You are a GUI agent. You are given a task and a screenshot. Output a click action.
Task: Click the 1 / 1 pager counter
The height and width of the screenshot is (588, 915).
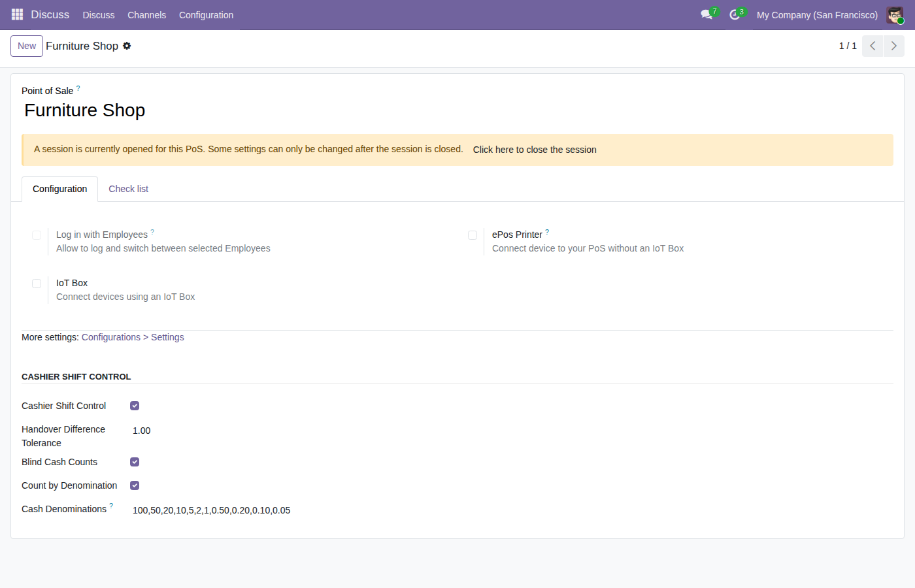pyautogui.click(x=848, y=46)
